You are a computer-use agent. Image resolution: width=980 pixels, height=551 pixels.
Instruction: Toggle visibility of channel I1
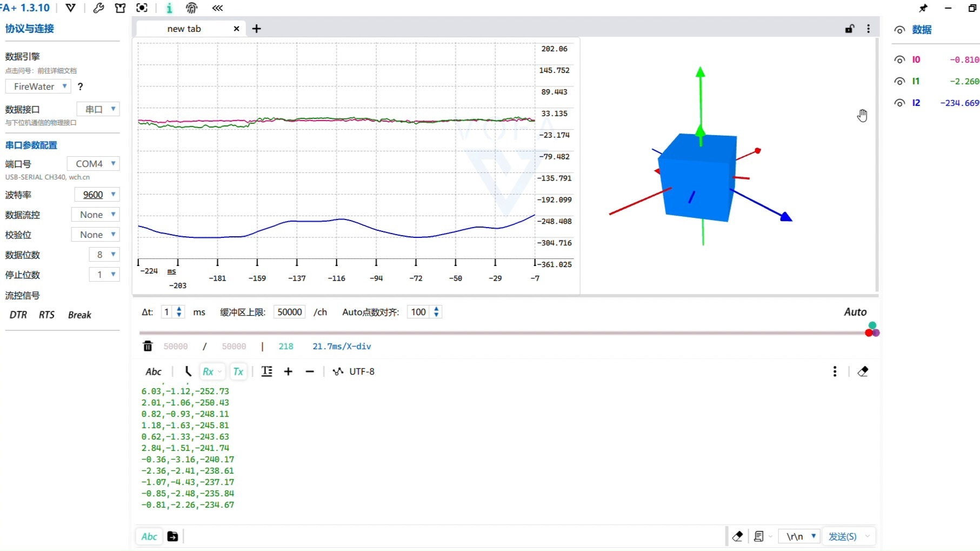(x=899, y=82)
